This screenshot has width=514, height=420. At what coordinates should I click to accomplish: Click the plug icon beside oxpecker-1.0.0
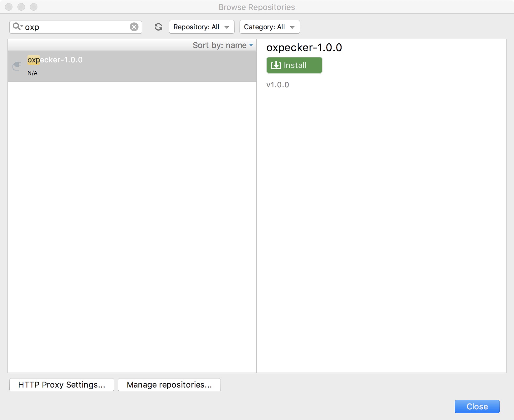[x=17, y=66]
